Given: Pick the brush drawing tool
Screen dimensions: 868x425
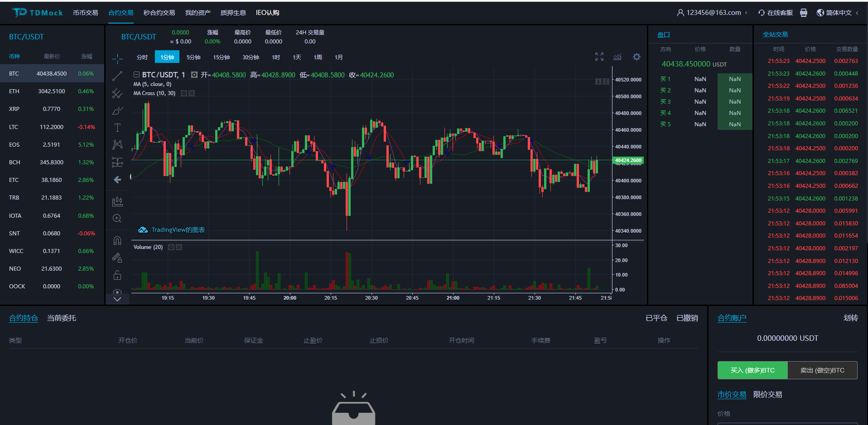Looking at the screenshot, I should 117,110.
